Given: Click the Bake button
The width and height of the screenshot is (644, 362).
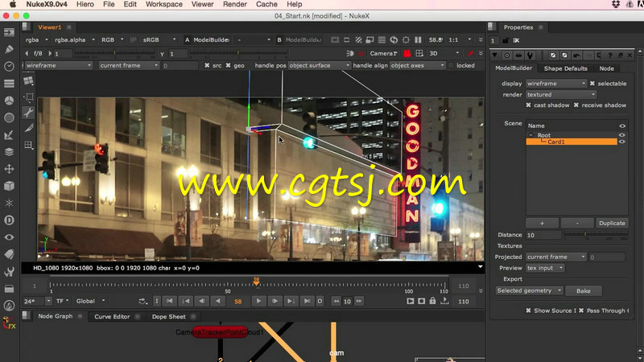Looking at the screenshot, I should click(583, 291).
